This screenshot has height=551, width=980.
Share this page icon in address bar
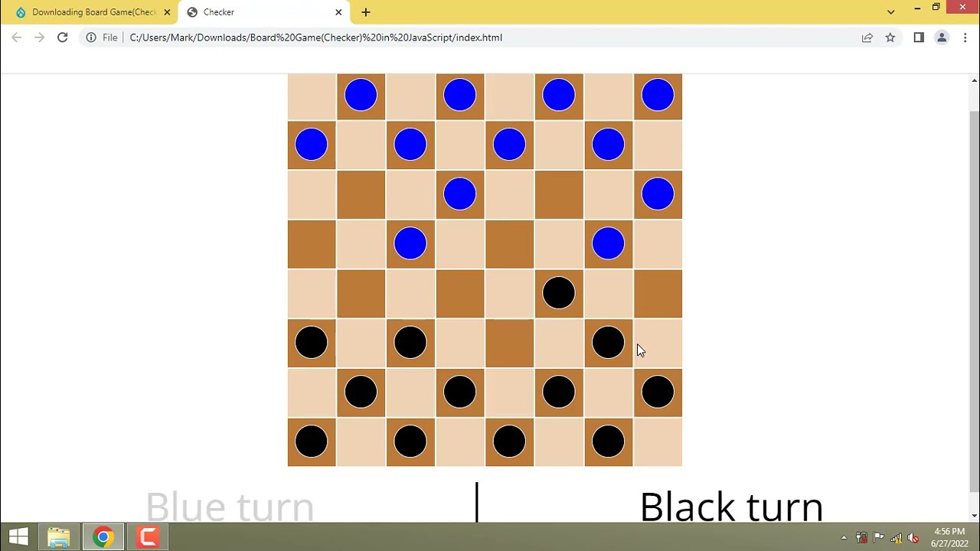tap(867, 37)
